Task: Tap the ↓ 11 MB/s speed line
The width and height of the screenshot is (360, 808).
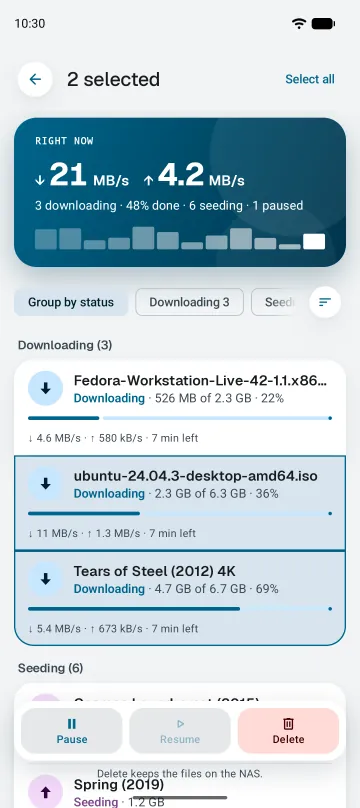Action: [112, 533]
